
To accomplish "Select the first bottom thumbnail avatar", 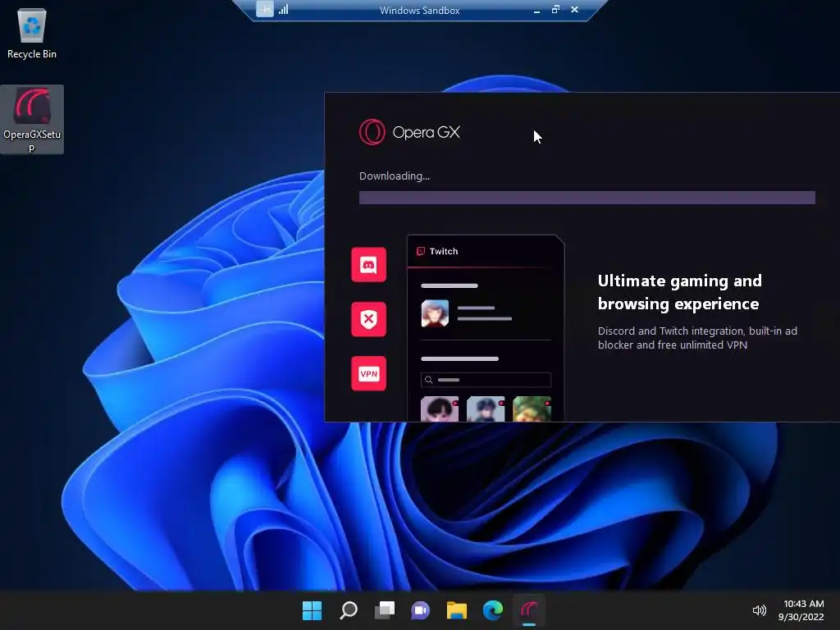I will coord(440,409).
